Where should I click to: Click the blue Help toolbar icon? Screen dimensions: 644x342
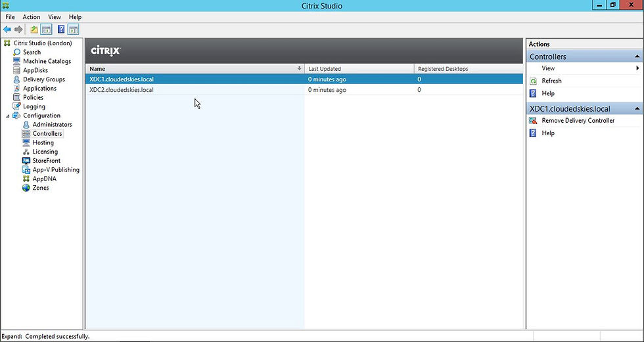(x=61, y=30)
